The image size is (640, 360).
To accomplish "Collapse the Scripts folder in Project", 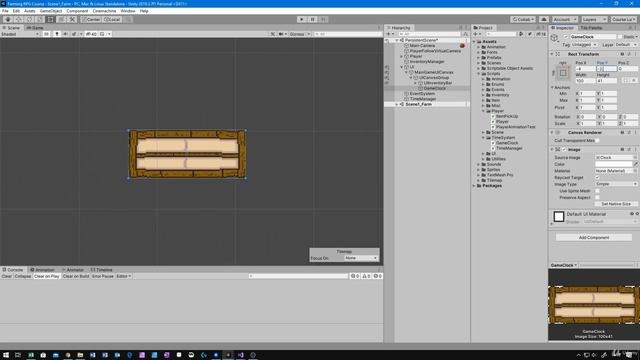I will [x=483, y=73].
